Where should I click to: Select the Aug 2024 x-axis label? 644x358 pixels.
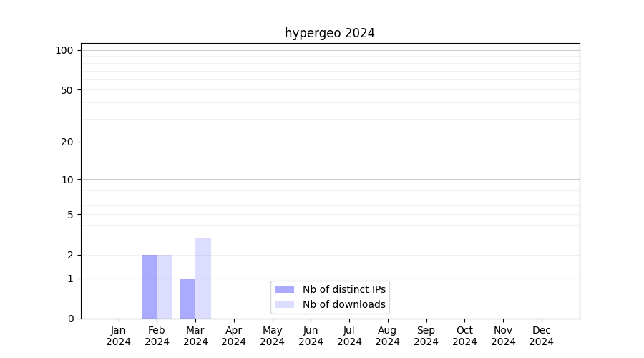point(387,336)
